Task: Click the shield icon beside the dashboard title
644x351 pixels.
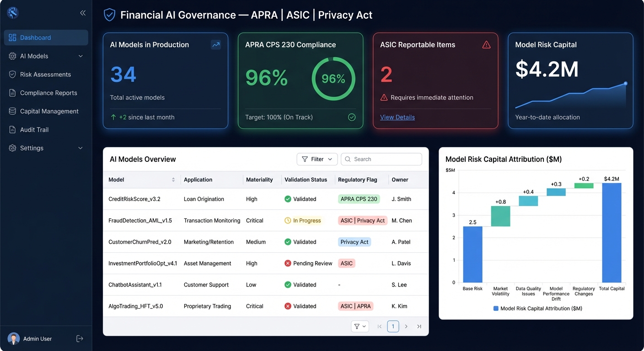Action: [x=109, y=15]
